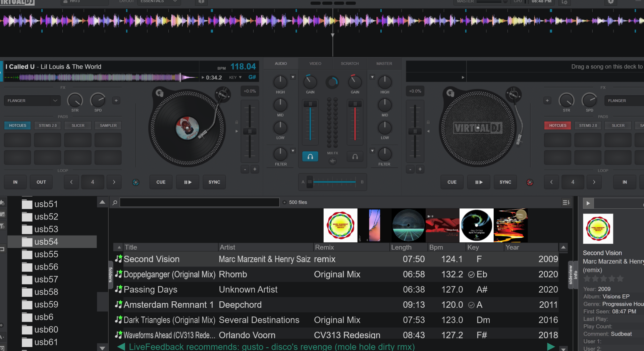Expand left EQ dropdown arrow near HIGH
The width and height of the screenshot is (644, 351).
click(293, 77)
